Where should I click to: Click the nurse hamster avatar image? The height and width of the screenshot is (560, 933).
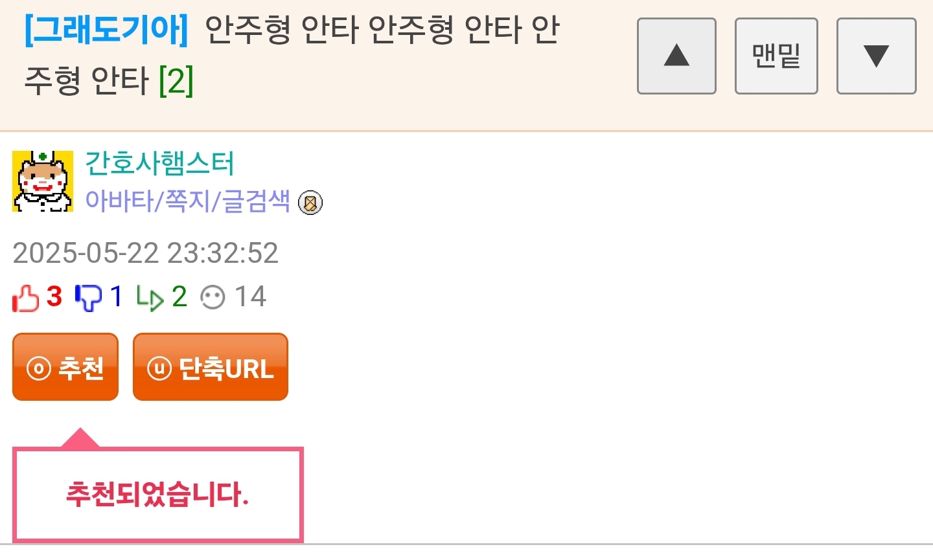(x=43, y=181)
